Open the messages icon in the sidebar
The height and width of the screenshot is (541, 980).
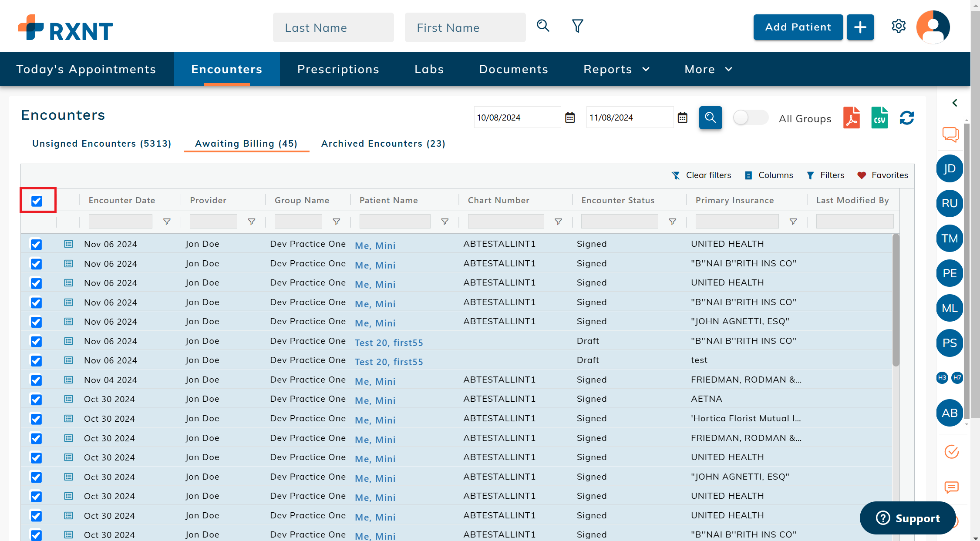[952, 487]
